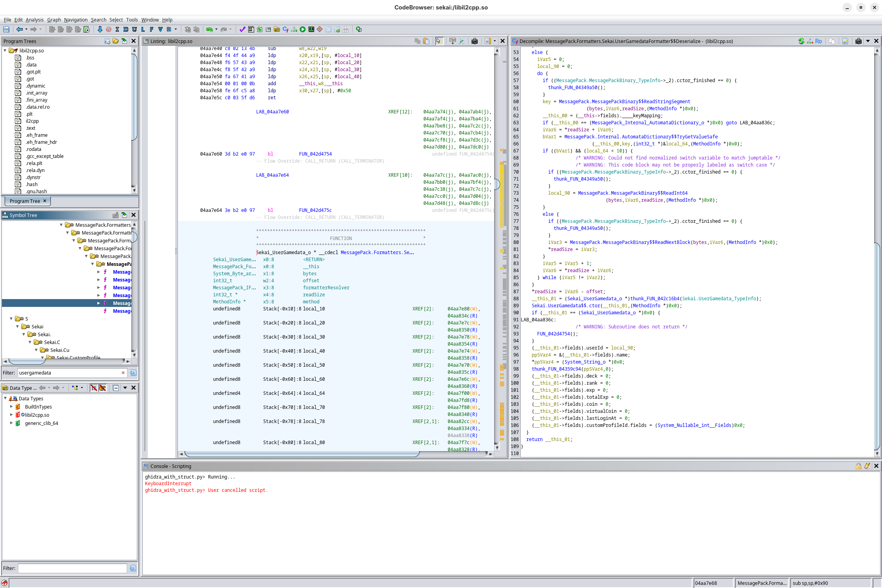This screenshot has width=882, height=588.
Task: Expand BuiltInTypes in Data Types tree
Action: tap(11, 407)
